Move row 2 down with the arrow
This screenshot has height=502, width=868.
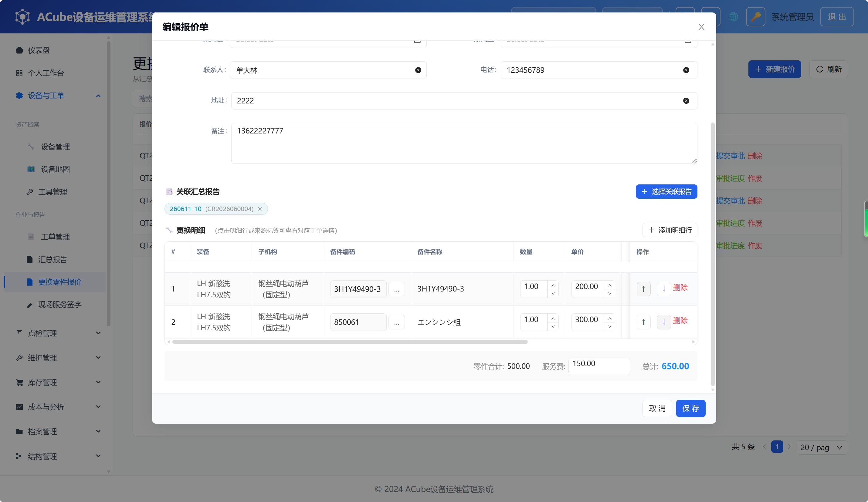[663, 322]
